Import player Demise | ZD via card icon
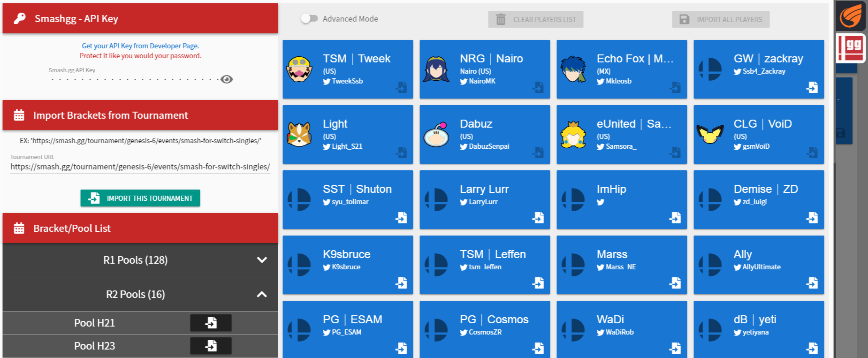Screen dimensions: 868x358 click(x=812, y=218)
